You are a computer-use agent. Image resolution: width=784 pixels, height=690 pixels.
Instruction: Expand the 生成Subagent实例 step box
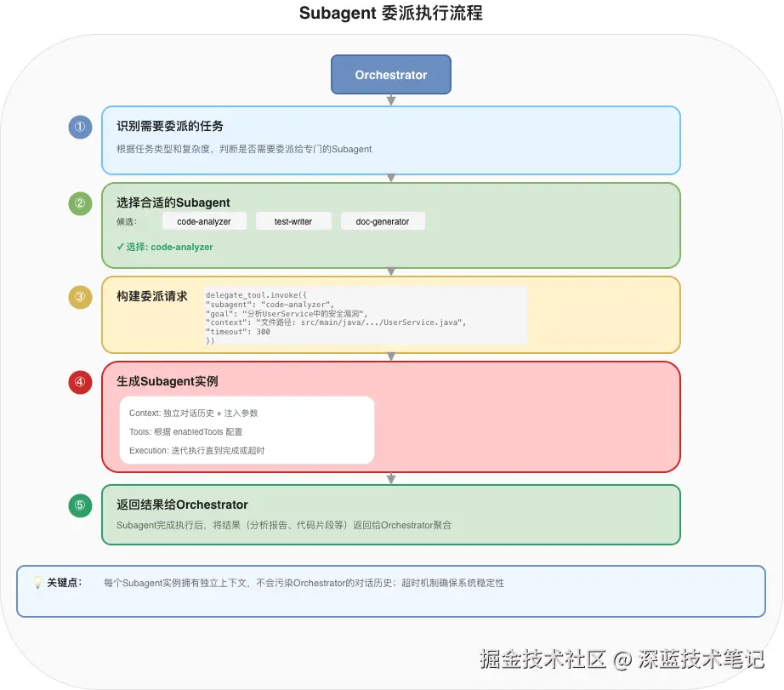(x=391, y=416)
